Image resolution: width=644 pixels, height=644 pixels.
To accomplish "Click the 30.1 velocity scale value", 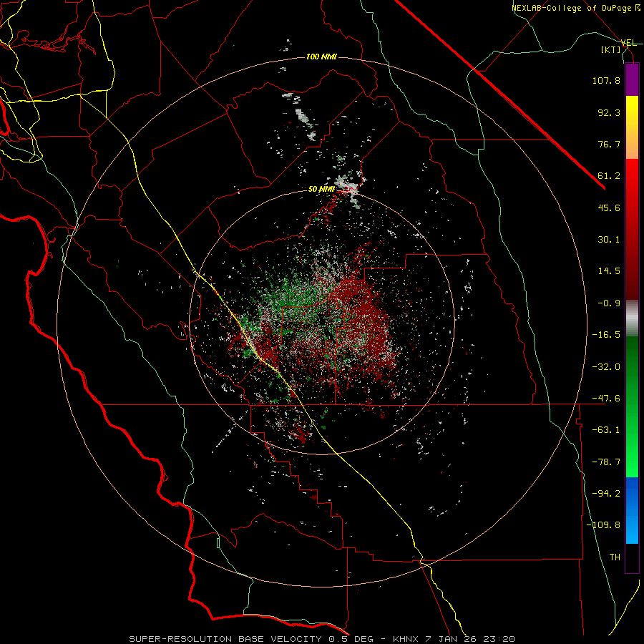I will click(609, 240).
